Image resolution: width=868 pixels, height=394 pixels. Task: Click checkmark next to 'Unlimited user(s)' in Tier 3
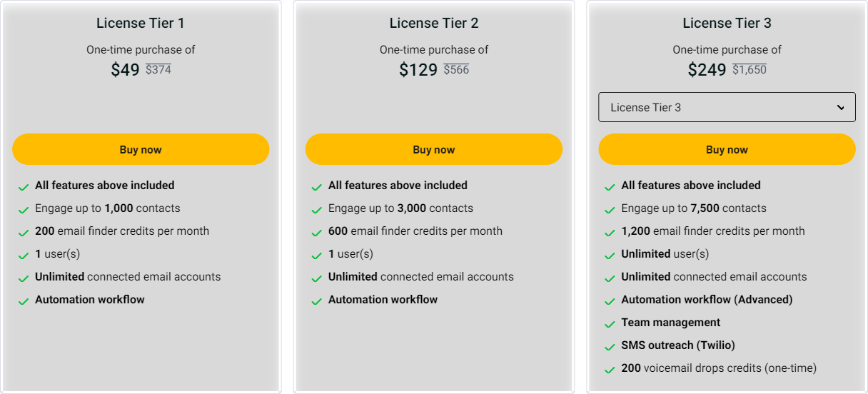(x=610, y=256)
